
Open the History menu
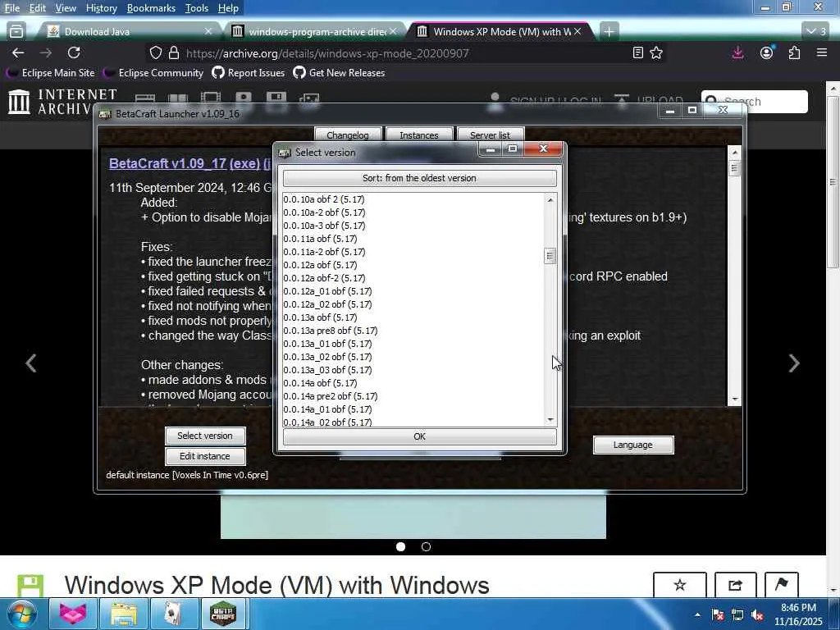tap(101, 8)
